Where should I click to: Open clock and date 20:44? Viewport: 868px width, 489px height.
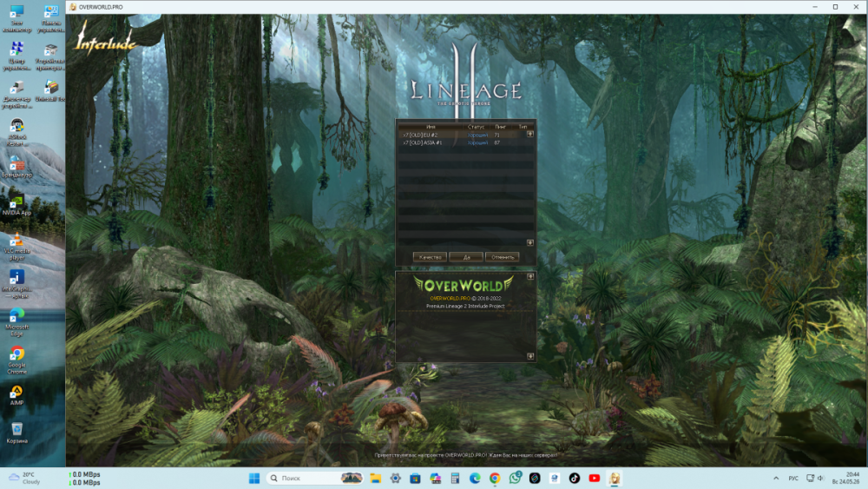(x=845, y=478)
